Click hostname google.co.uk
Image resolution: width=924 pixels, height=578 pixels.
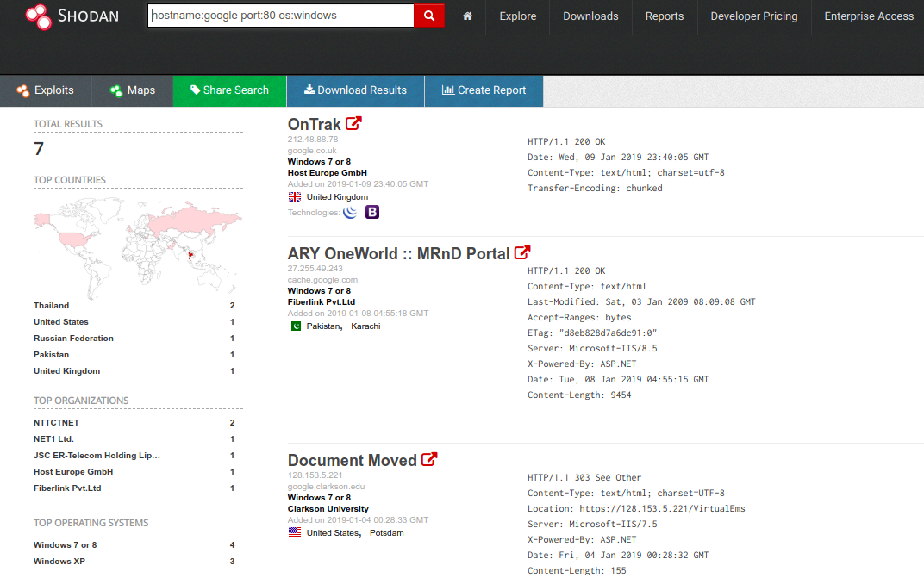tap(312, 151)
